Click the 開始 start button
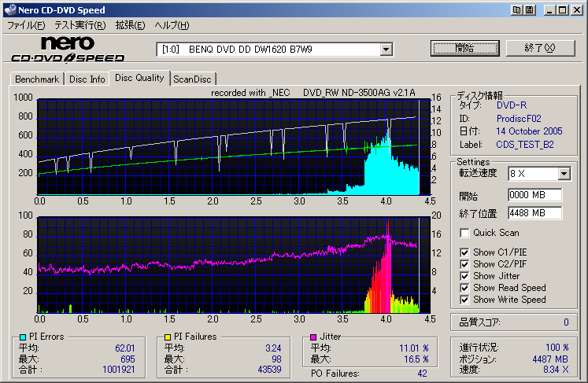Viewport: 588px width, 383px height. 465,48
